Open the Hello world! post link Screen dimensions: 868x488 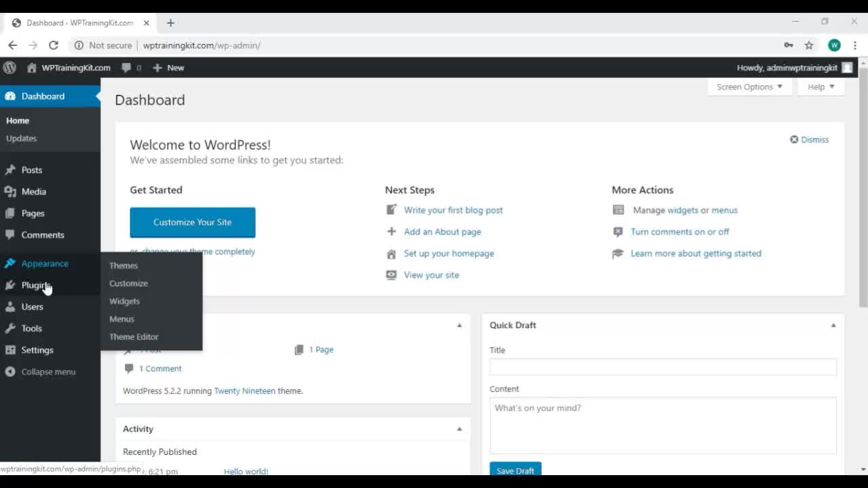[246, 471]
